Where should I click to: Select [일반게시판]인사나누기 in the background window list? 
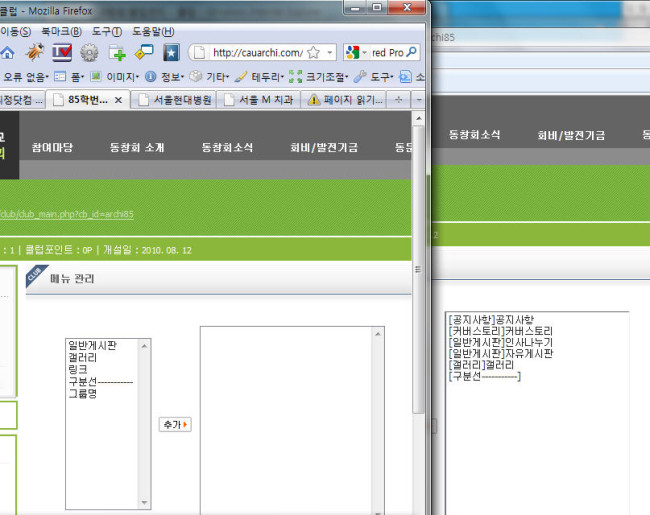(500, 342)
